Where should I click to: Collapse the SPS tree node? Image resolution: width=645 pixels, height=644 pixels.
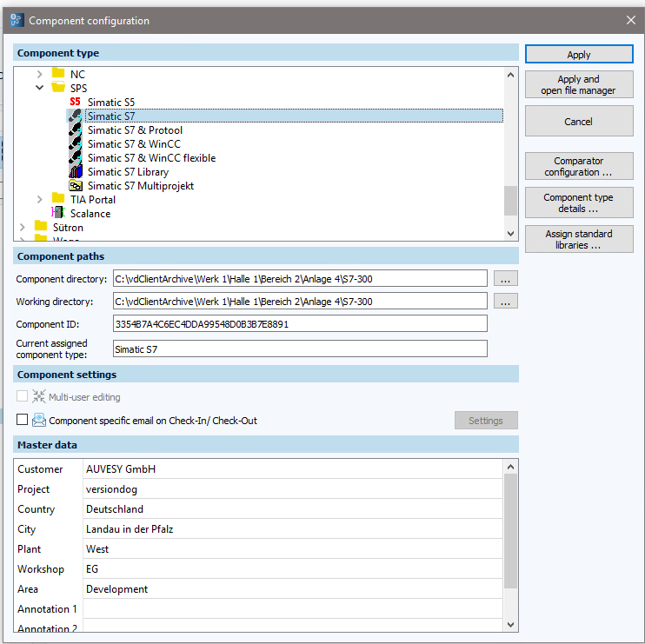point(39,88)
